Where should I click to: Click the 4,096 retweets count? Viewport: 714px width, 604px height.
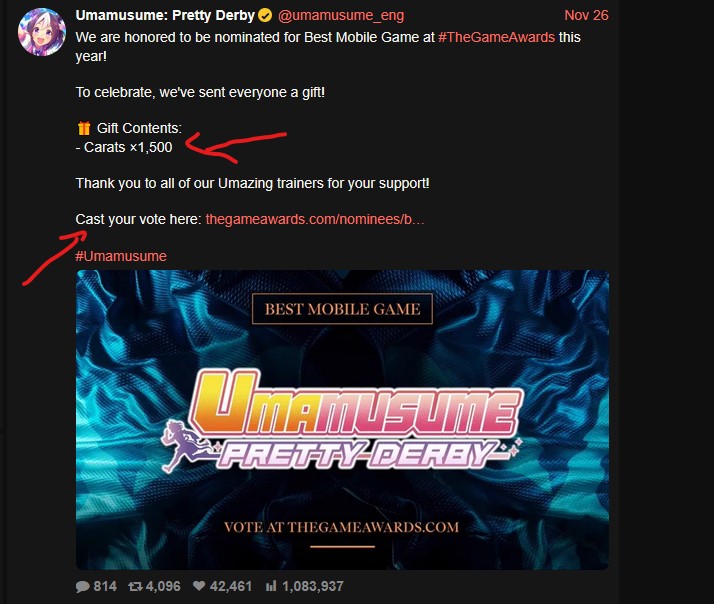pos(163,586)
